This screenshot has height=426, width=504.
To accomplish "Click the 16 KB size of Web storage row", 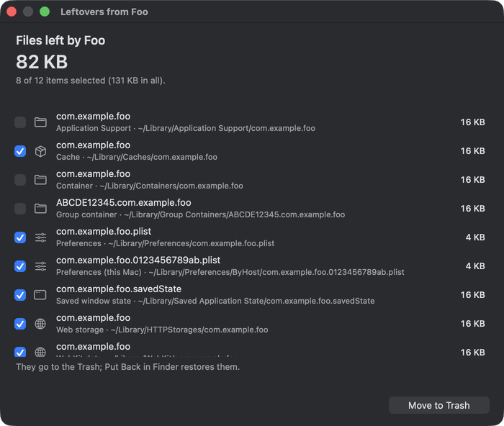I will [x=473, y=324].
